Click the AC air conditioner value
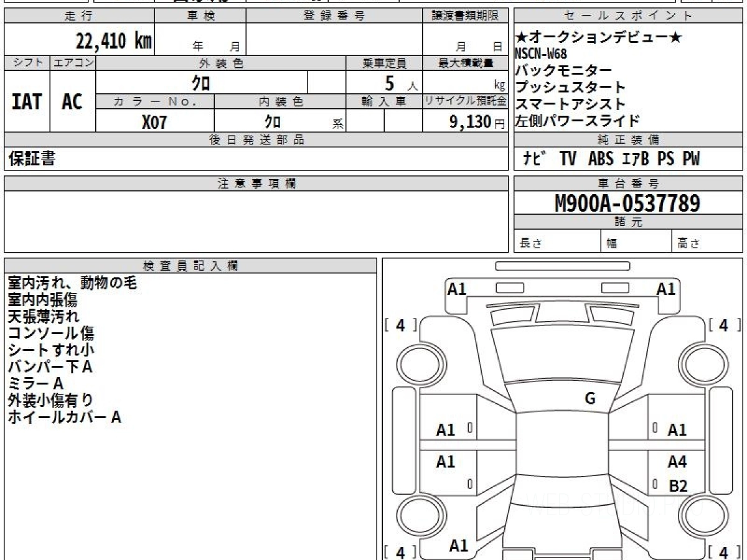Screen dimensions: 747x560 (x=72, y=101)
